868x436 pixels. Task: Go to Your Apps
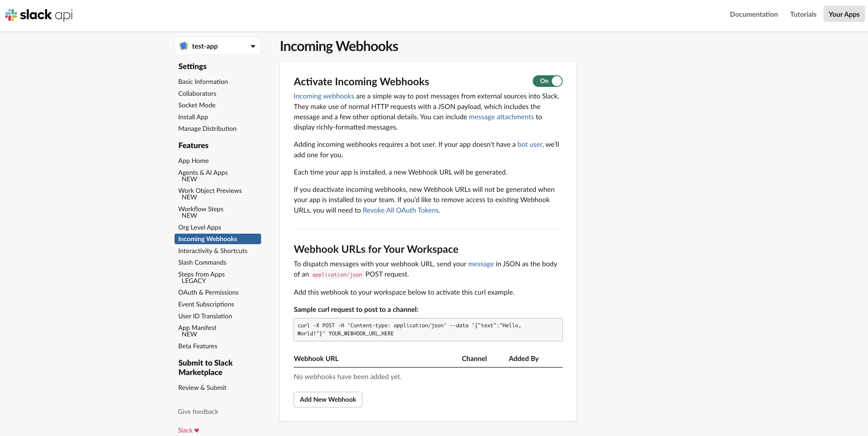click(844, 14)
